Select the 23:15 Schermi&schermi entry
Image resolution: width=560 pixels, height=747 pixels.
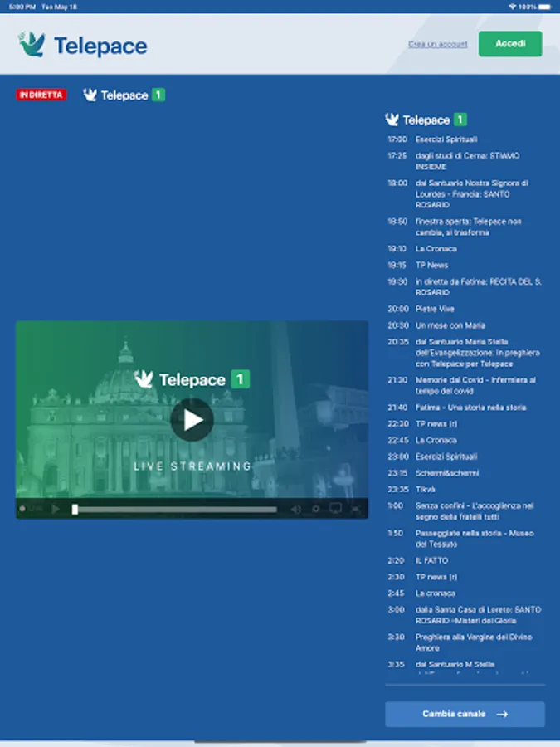click(465, 473)
